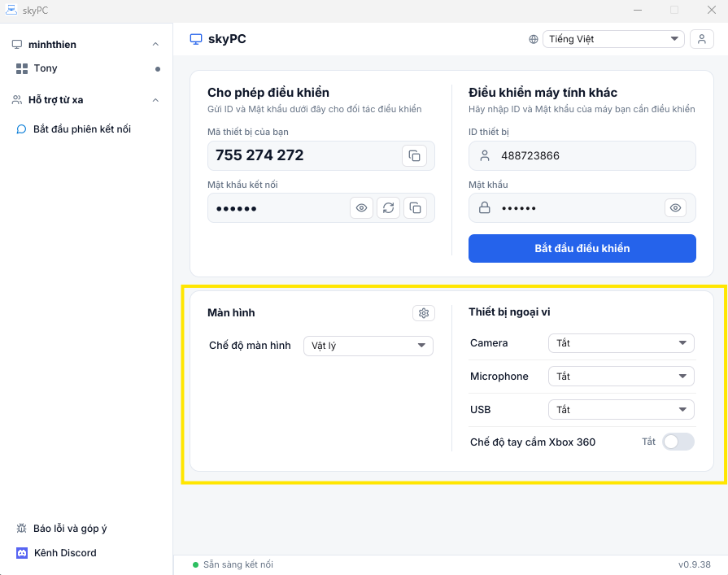This screenshot has width=728, height=575.
Task: Open the USB dropdown
Action: 621,410
